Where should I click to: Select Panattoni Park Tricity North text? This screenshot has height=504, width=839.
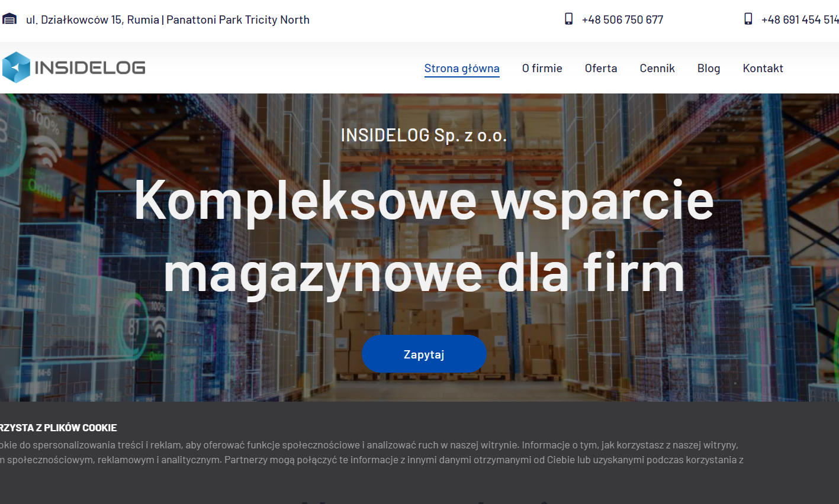point(238,20)
